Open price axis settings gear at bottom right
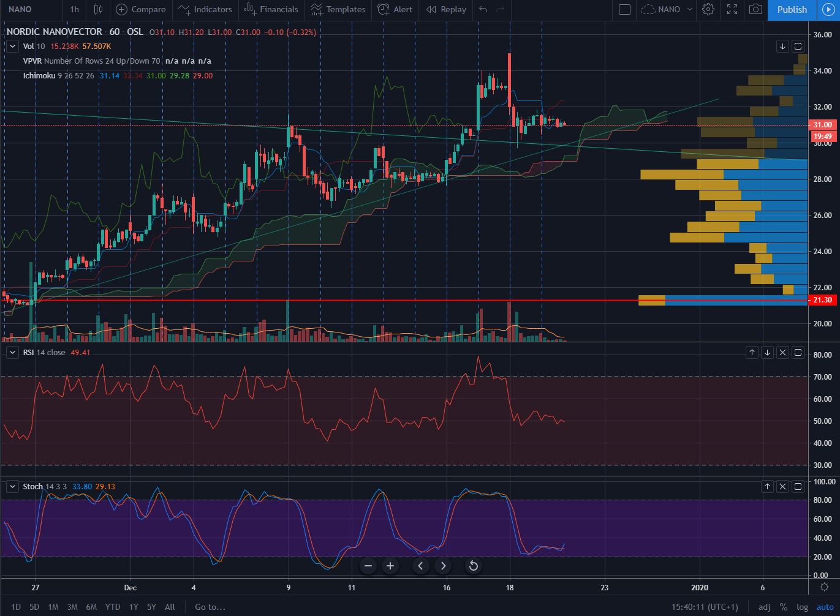840x616 pixels. (824, 587)
